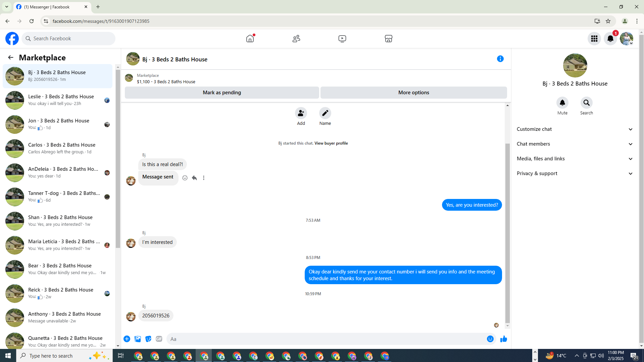Open the weather widget in the taskbar
644x362 pixels.
(x=556, y=356)
